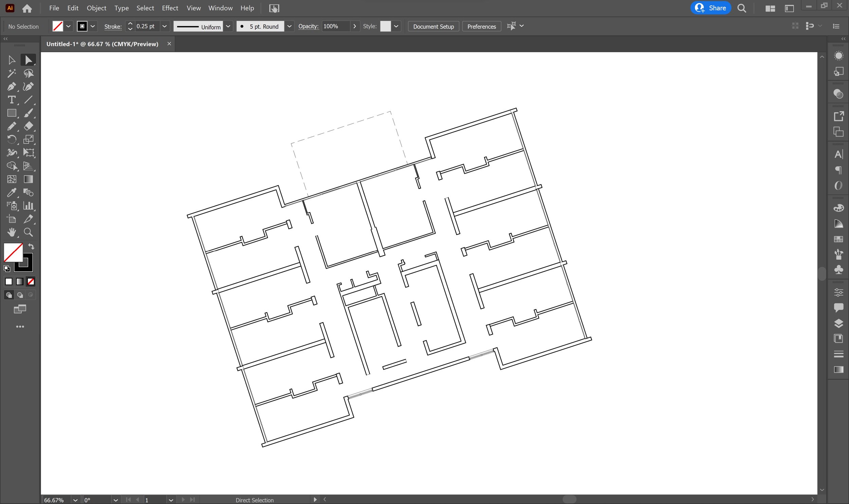Select the Hand tool
This screenshot has height=504, width=849.
coord(12,232)
